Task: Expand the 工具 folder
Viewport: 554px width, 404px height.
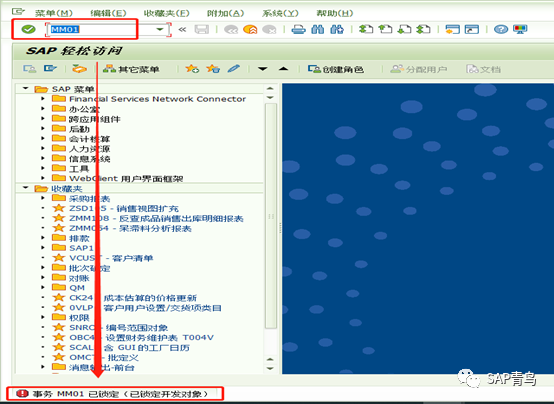Action: (x=43, y=168)
